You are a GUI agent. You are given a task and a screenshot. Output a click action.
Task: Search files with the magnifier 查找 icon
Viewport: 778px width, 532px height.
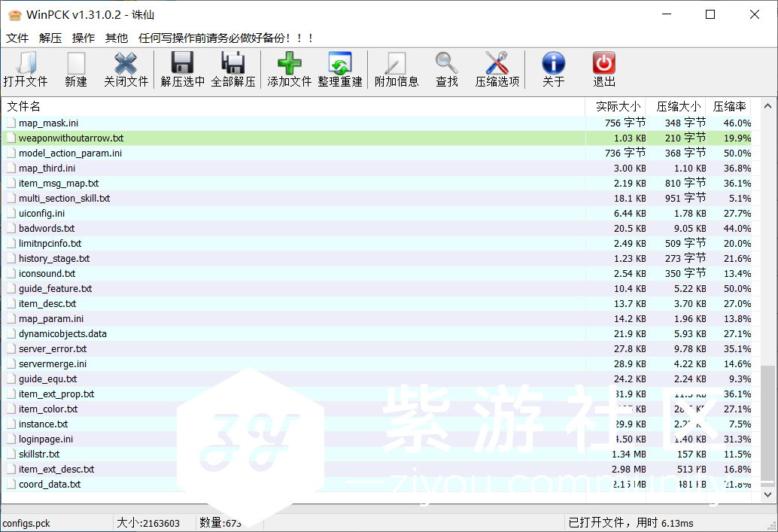[x=447, y=68]
